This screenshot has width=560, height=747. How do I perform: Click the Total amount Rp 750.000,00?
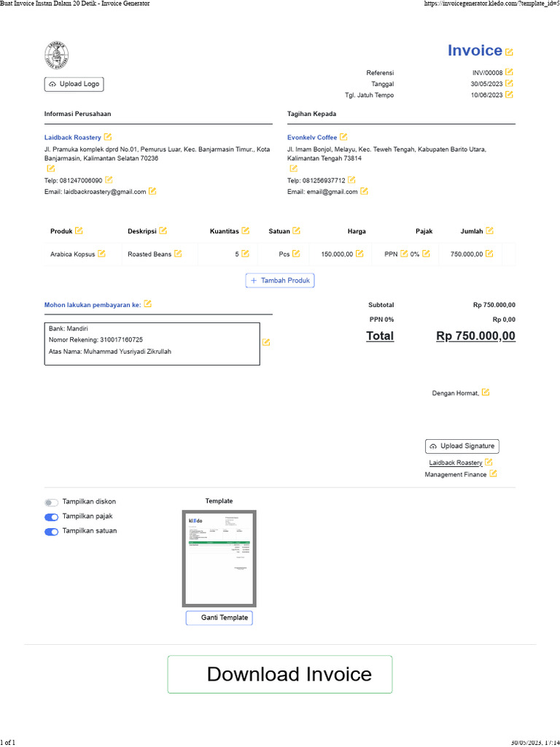[x=475, y=336]
